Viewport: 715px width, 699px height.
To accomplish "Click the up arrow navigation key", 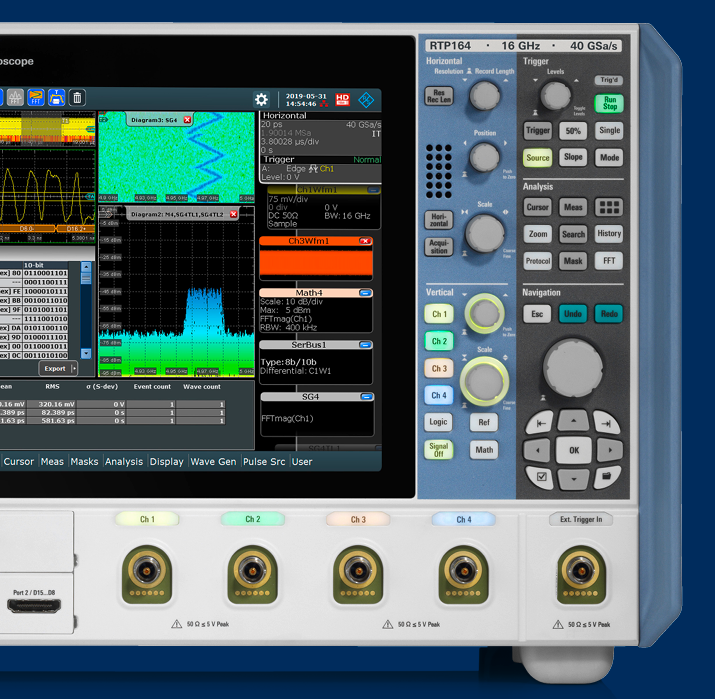I will (x=574, y=420).
